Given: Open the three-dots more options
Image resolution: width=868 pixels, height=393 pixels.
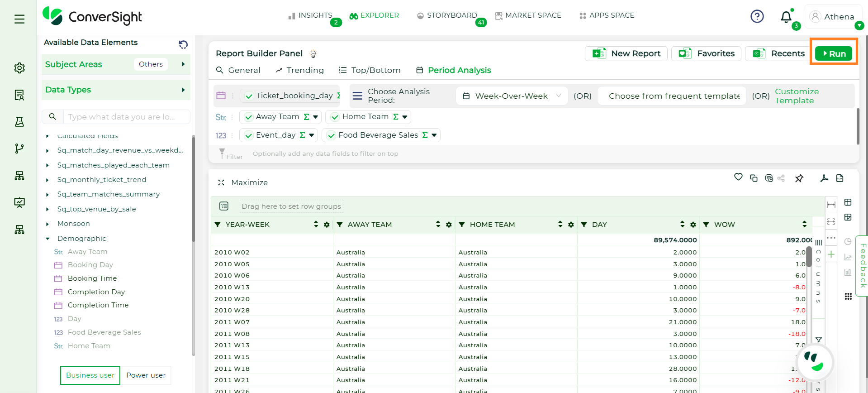Looking at the screenshot, I should (x=831, y=238).
